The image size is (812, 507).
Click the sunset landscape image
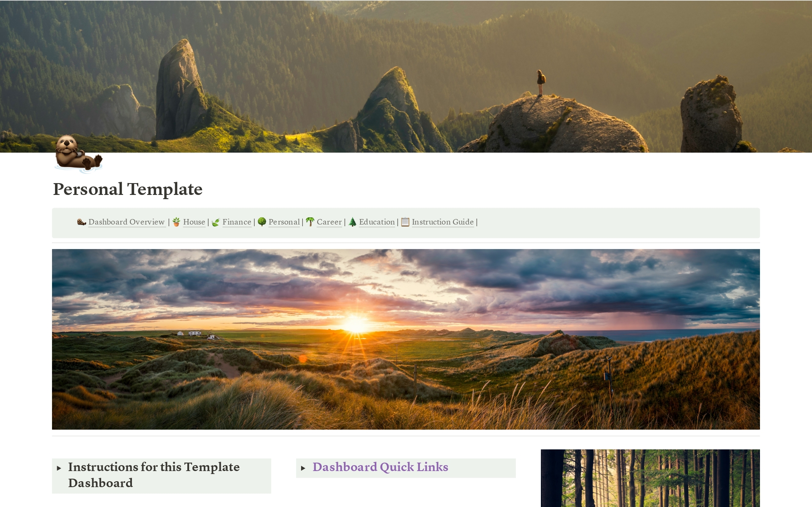pos(406,339)
